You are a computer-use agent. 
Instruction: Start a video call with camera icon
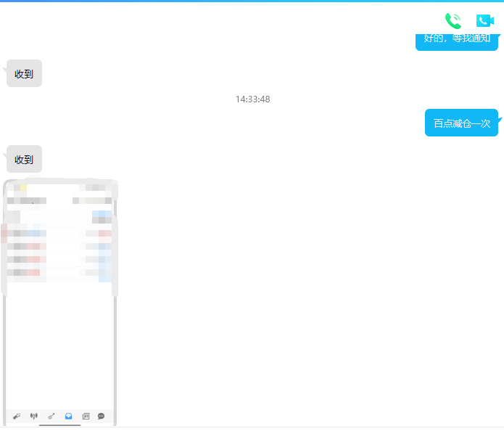coord(484,21)
